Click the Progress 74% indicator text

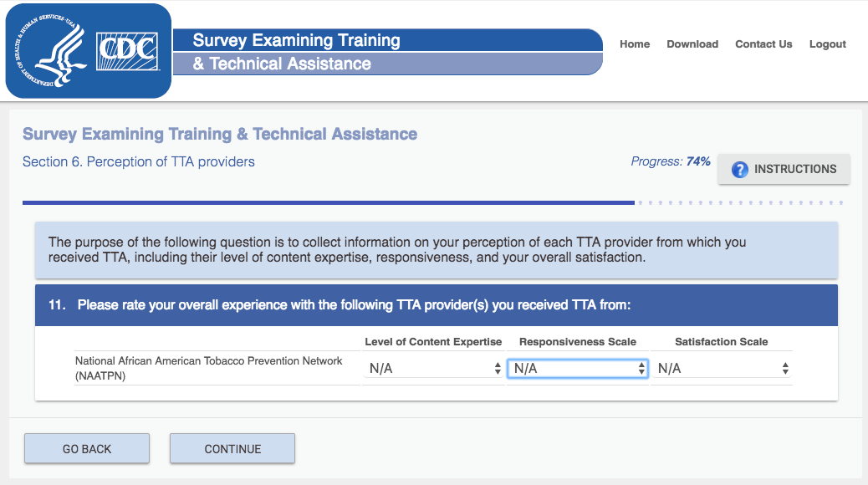[x=671, y=161]
